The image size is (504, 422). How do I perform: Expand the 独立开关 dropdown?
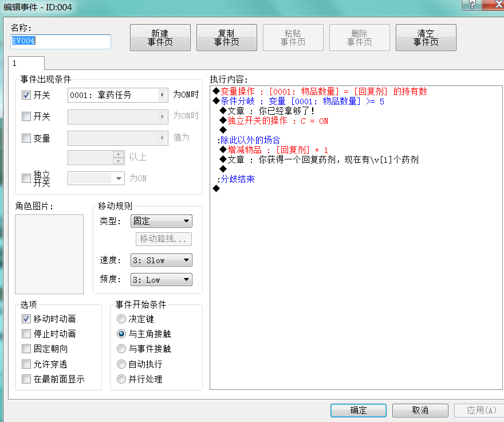pos(119,178)
